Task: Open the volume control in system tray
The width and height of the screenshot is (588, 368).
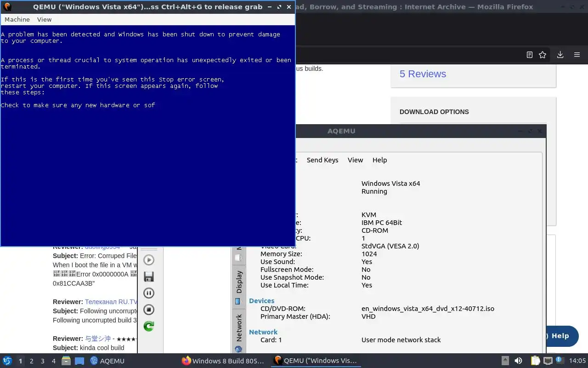Action: coord(518,361)
